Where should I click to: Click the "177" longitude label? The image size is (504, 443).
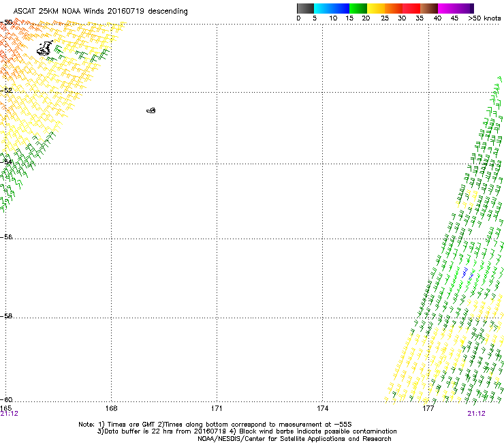[x=428, y=408]
